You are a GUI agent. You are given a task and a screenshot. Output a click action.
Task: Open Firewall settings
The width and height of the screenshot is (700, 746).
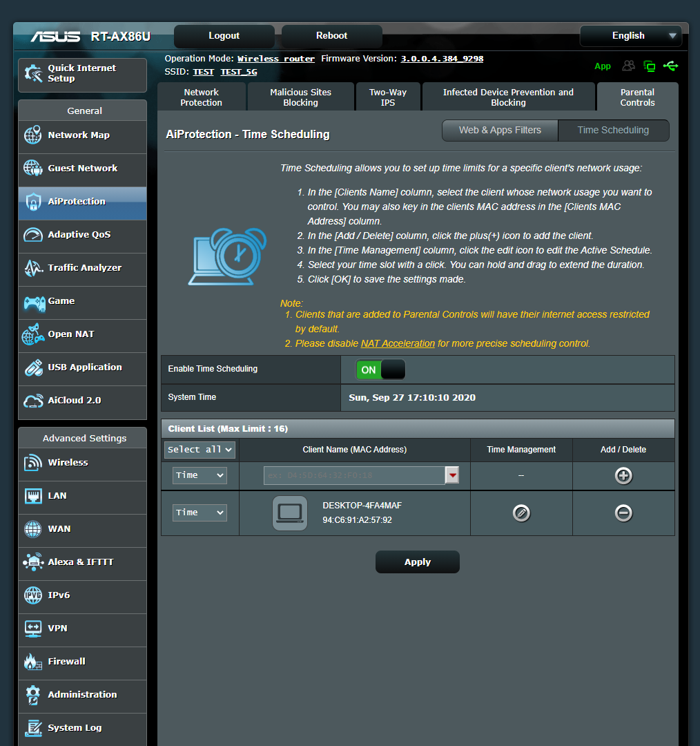coord(66,661)
